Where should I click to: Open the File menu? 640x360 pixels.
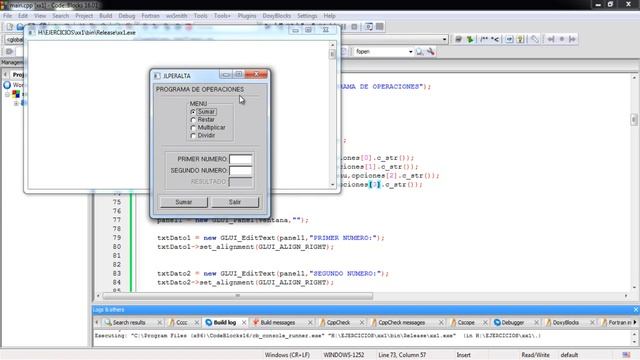(x=7, y=16)
